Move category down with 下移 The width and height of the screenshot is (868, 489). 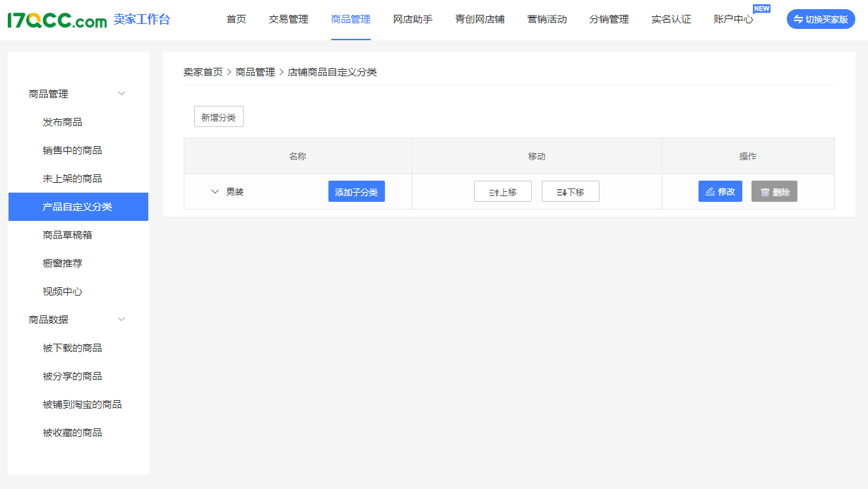pos(570,192)
